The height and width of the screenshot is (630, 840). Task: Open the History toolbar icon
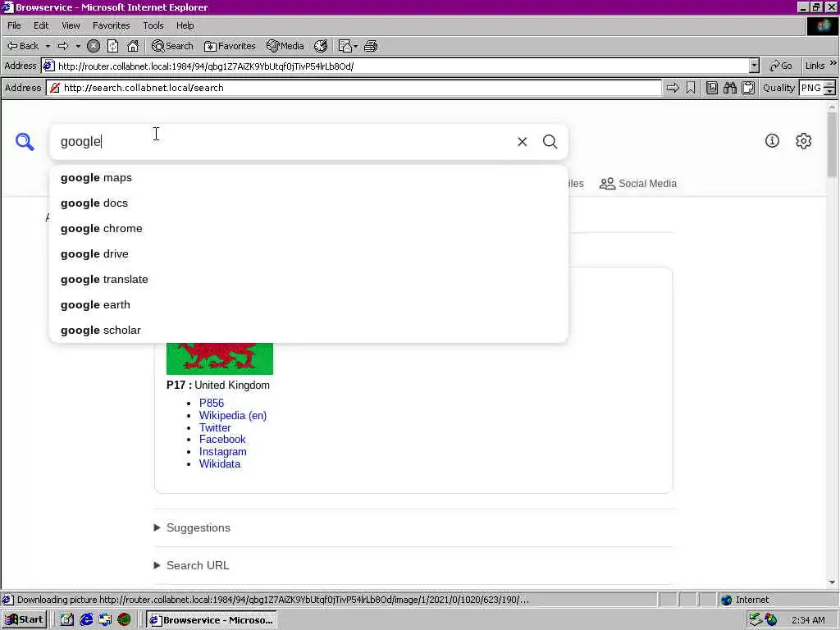(321, 46)
